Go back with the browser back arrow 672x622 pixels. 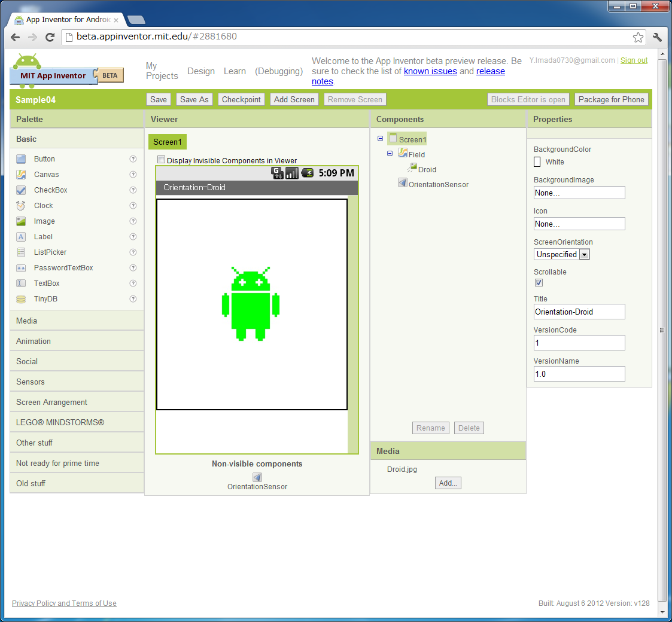[15, 37]
